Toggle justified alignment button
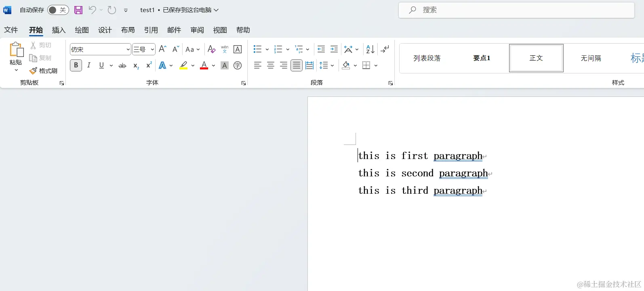 point(297,65)
